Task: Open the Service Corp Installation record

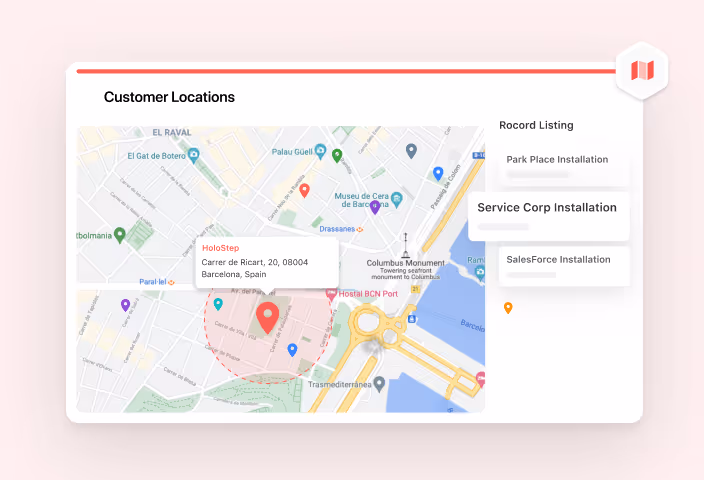Action: click(x=549, y=216)
